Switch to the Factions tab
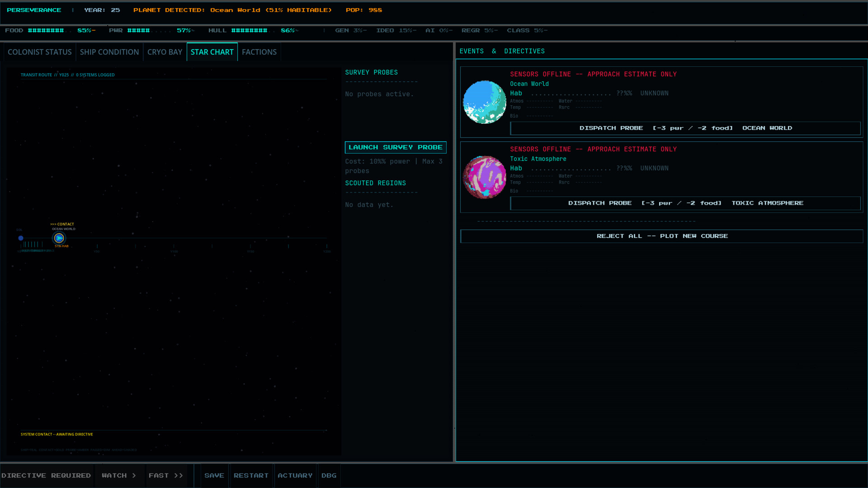The image size is (868, 488). point(259,52)
